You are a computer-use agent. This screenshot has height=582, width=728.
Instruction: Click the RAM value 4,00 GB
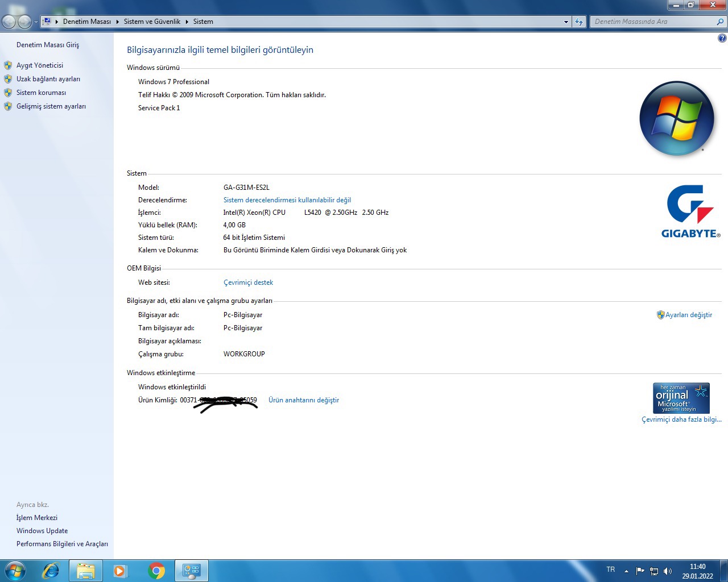click(234, 225)
